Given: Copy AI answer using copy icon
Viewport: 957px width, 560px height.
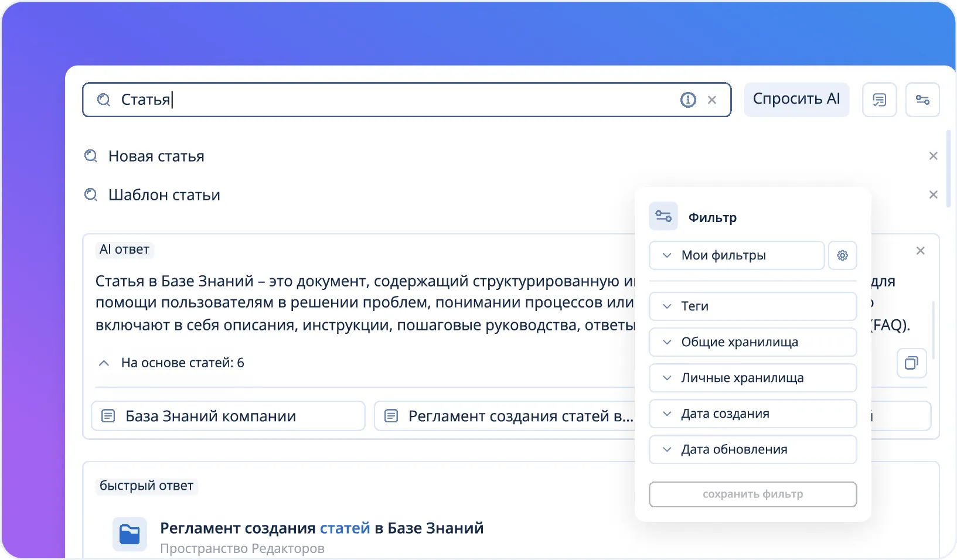Looking at the screenshot, I should tap(911, 363).
